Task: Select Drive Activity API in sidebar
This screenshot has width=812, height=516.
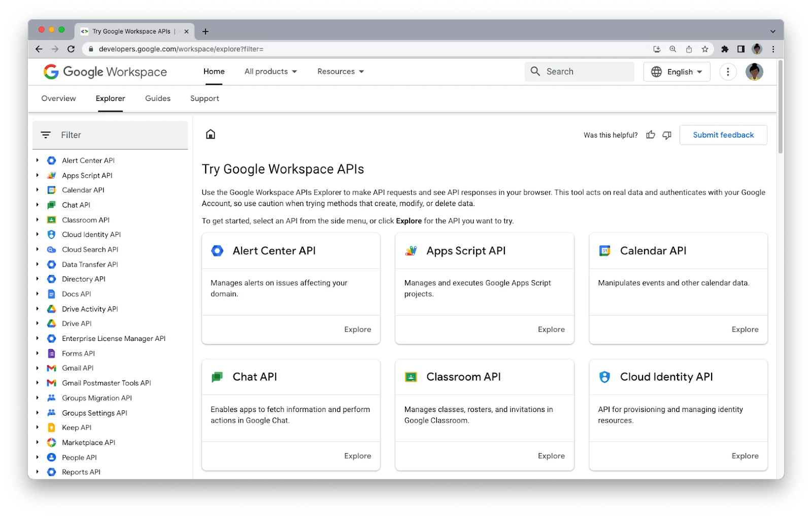Action: click(90, 309)
